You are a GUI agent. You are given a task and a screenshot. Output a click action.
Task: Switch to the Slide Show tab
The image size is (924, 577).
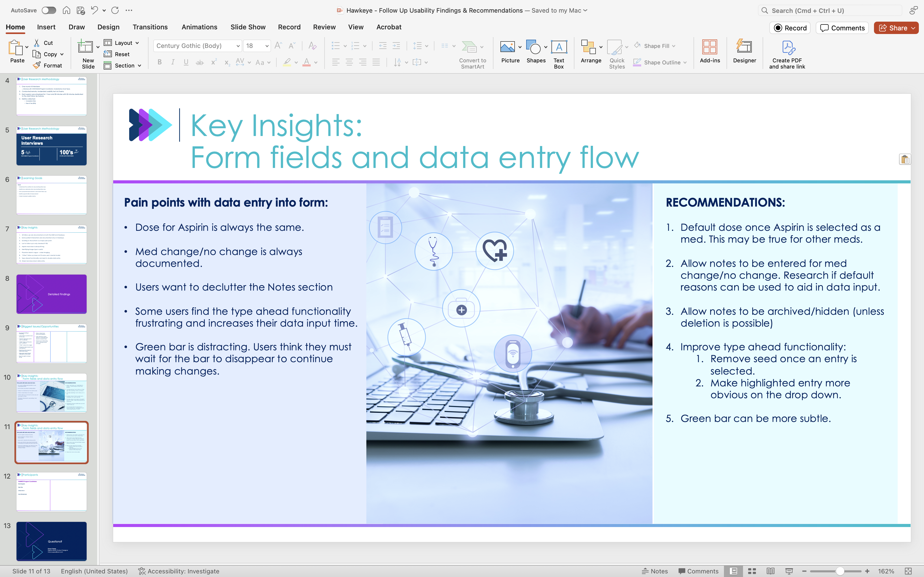tap(248, 27)
